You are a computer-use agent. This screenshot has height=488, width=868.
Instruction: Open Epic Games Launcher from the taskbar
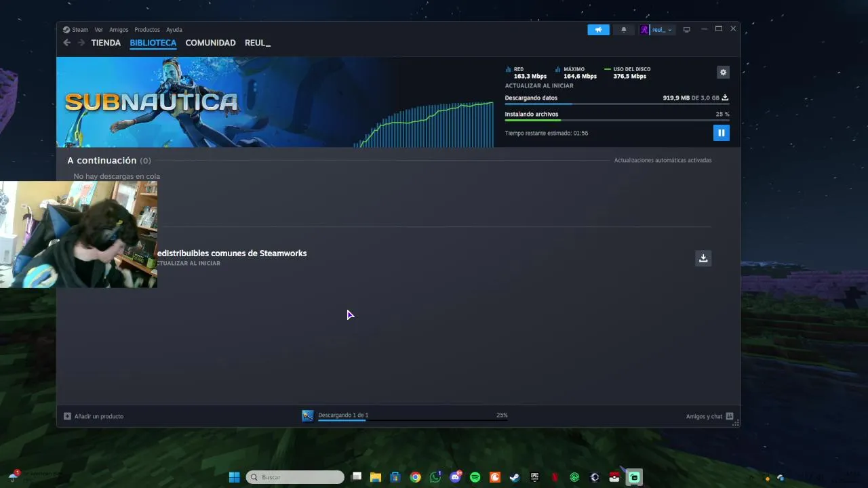tap(534, 477)
